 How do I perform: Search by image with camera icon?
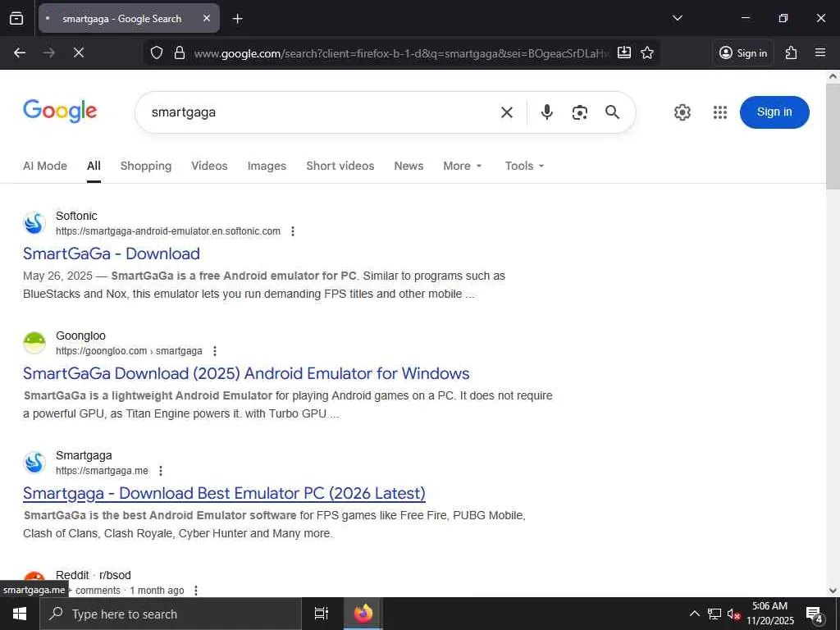(580, 112)
